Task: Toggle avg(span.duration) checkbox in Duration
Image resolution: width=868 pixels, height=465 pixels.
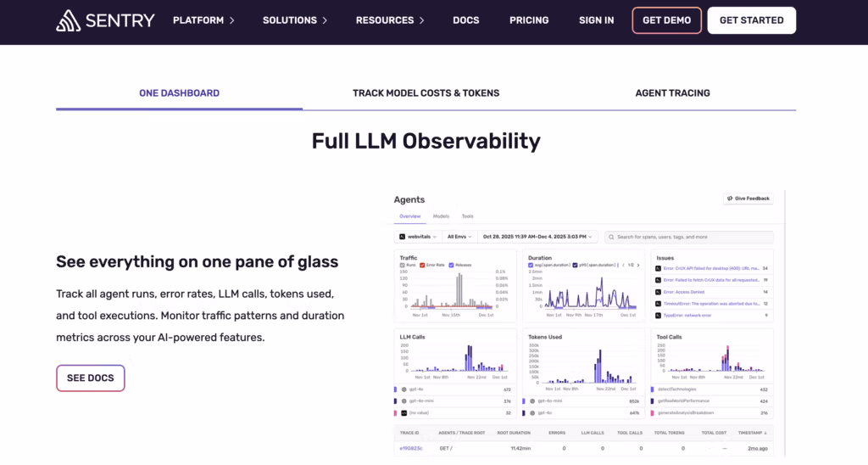Action: coord(531,265)
